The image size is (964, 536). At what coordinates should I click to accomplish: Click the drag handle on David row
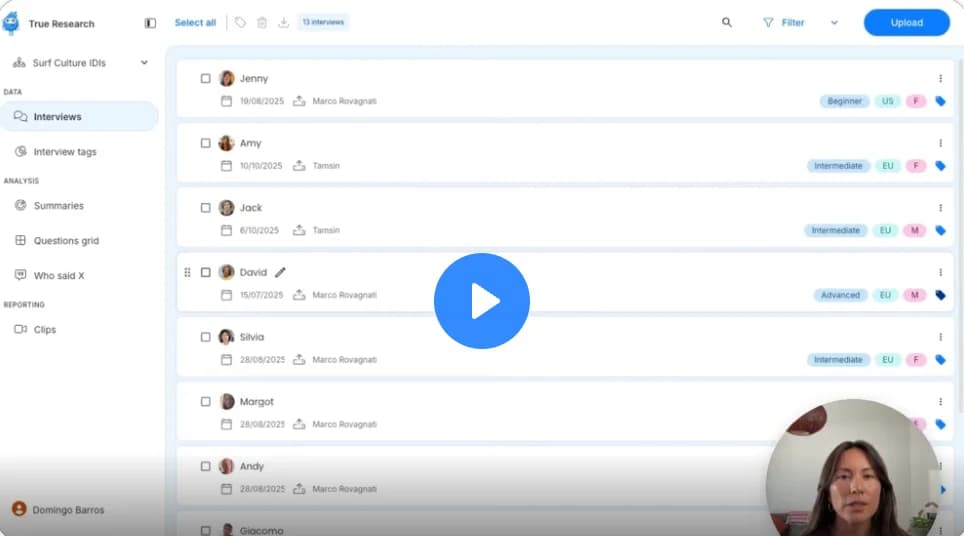pos(188,272)
